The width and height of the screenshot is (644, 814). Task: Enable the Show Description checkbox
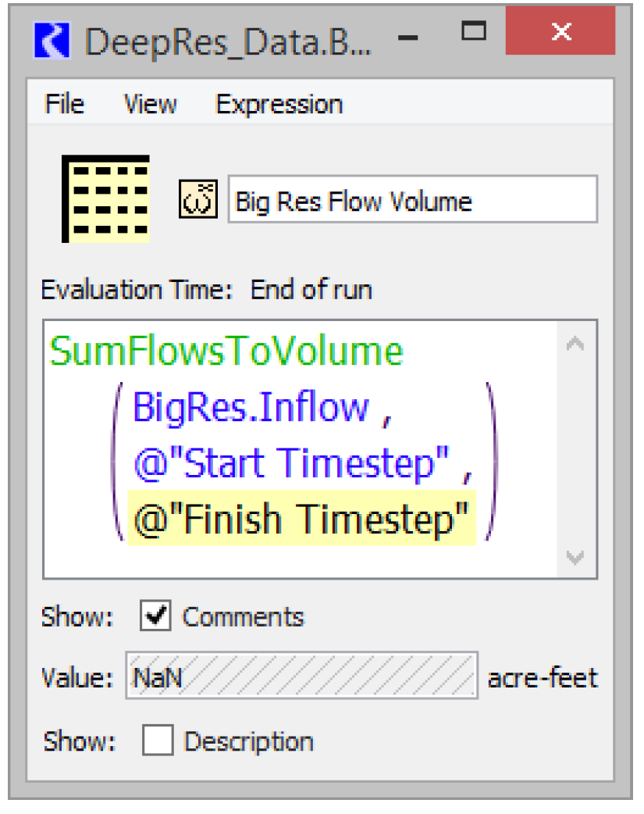coord(158,740)
